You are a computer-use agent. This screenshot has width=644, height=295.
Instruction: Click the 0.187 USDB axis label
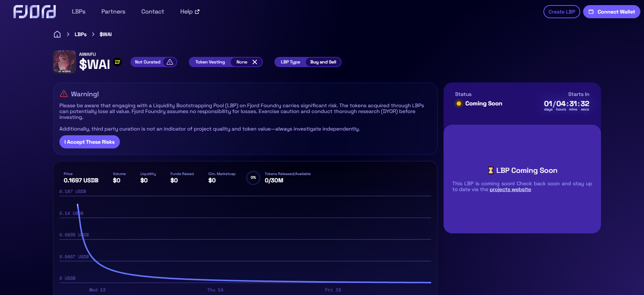73,191
